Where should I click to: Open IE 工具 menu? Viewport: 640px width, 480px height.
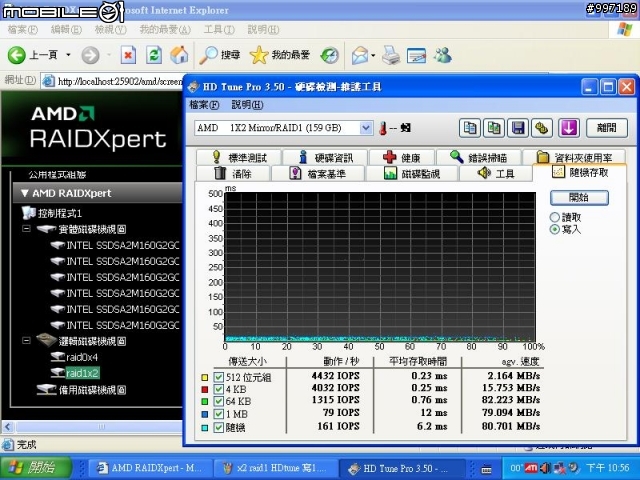[x=219, y=29]
